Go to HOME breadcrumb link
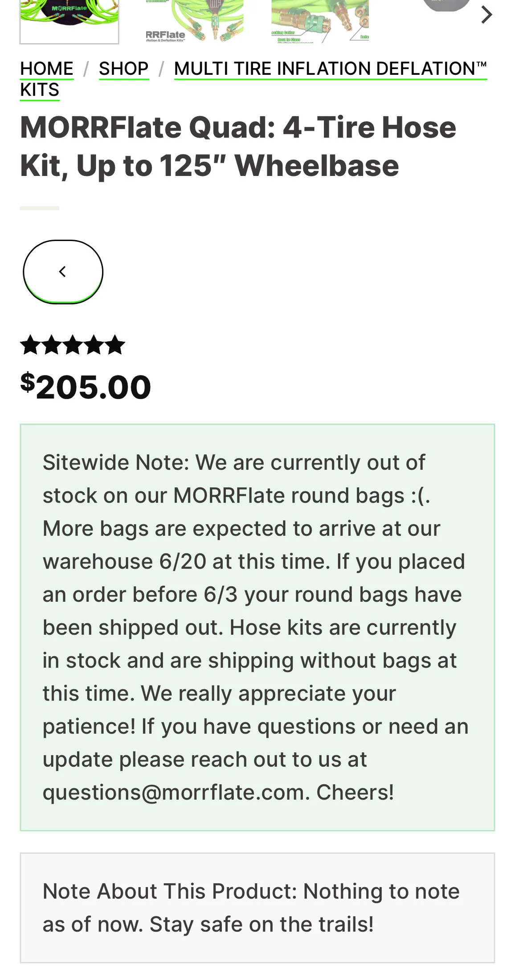Screen dimensions: 515x980 [x=47, y=69]
